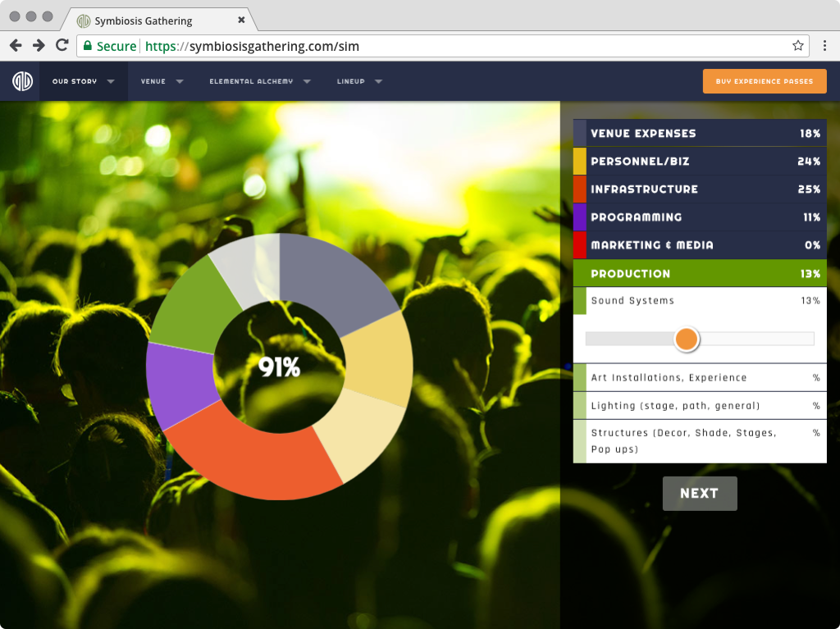Click the green secure padlock icon
The width and height of the screenshot is (840, 629).
[x=87, y=46]
